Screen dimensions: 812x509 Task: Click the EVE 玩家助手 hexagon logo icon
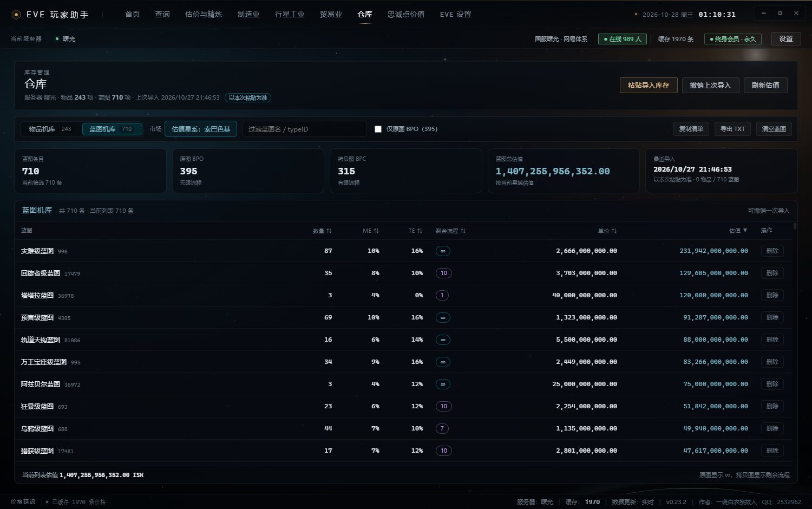(x=16, y=15)
